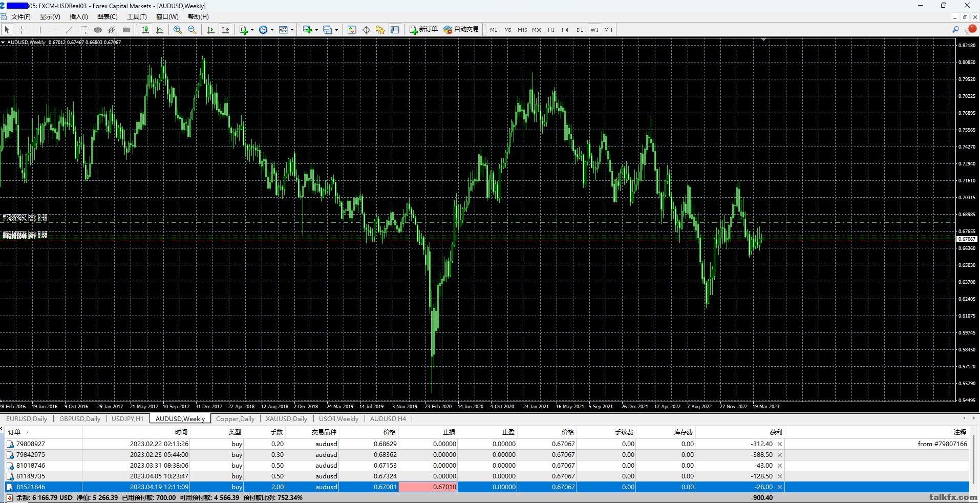The width and height of the screenshot is (980, 503).
Task: Select the rectangle drawing tool
Action: click(126, 30)
